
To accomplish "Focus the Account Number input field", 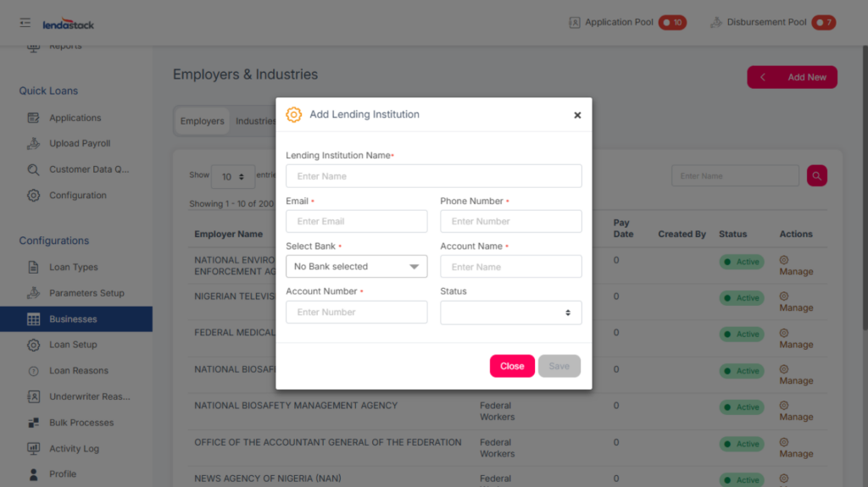I will pos(356,313).
